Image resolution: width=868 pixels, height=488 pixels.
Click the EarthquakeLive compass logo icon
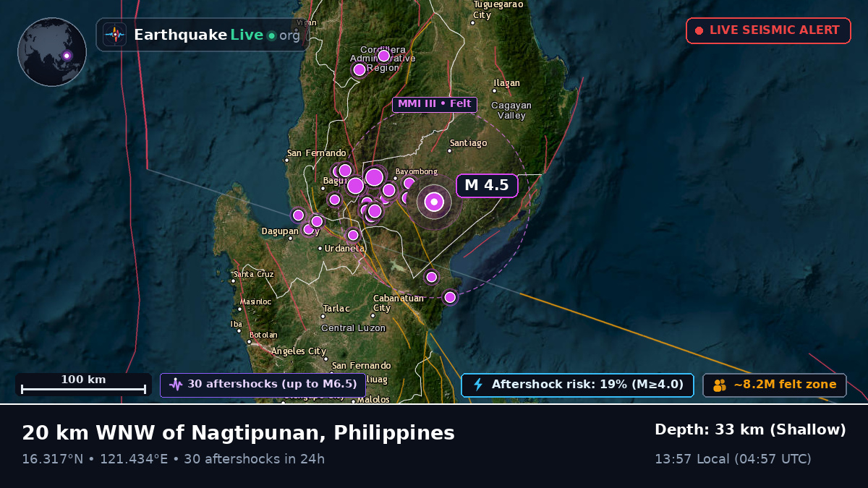[114, 35]
